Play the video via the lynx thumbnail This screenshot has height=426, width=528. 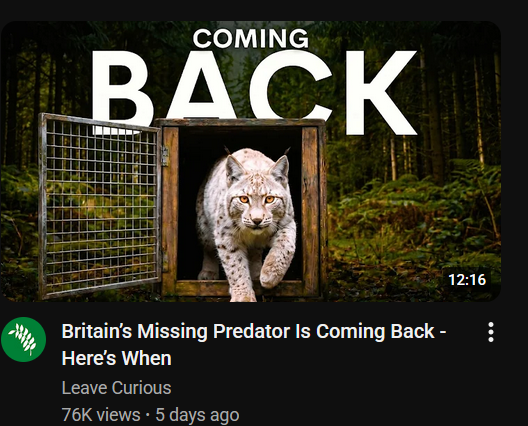251,161
